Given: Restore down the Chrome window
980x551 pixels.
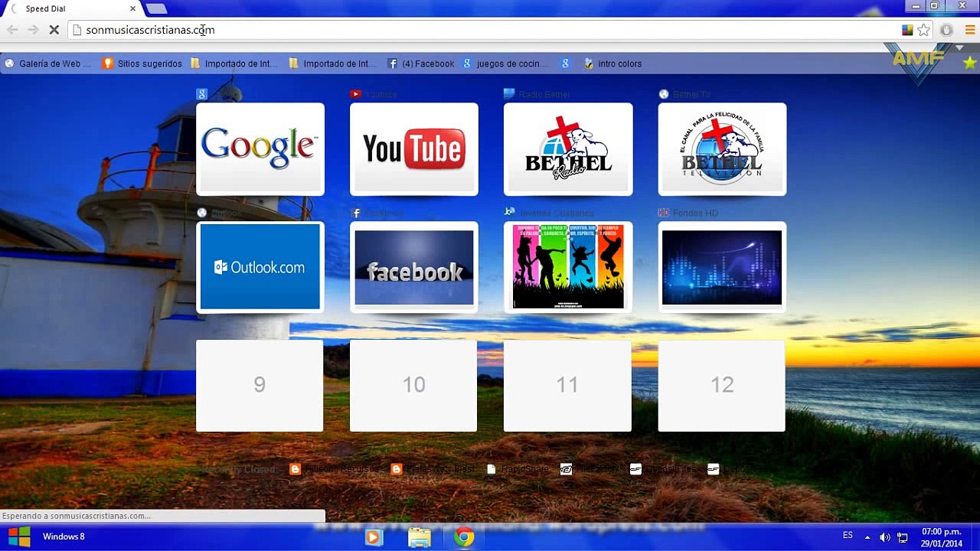Looking at the screenshot, I should [935, 6].
